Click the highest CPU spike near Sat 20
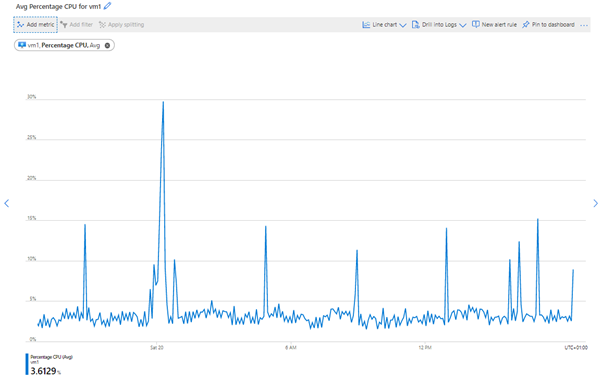Viewport: 602px width, 379px height. [x=163, y=102]
